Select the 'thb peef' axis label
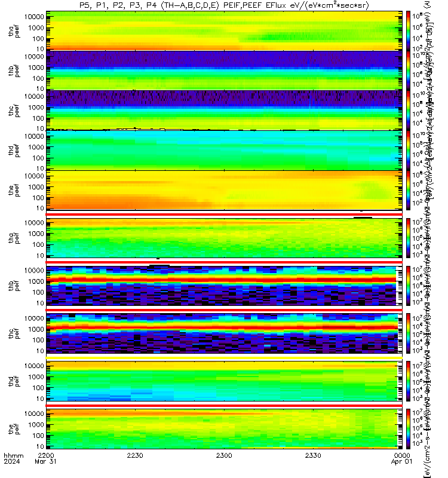Viewport: 448px width, 478px height. coord(14,71)
